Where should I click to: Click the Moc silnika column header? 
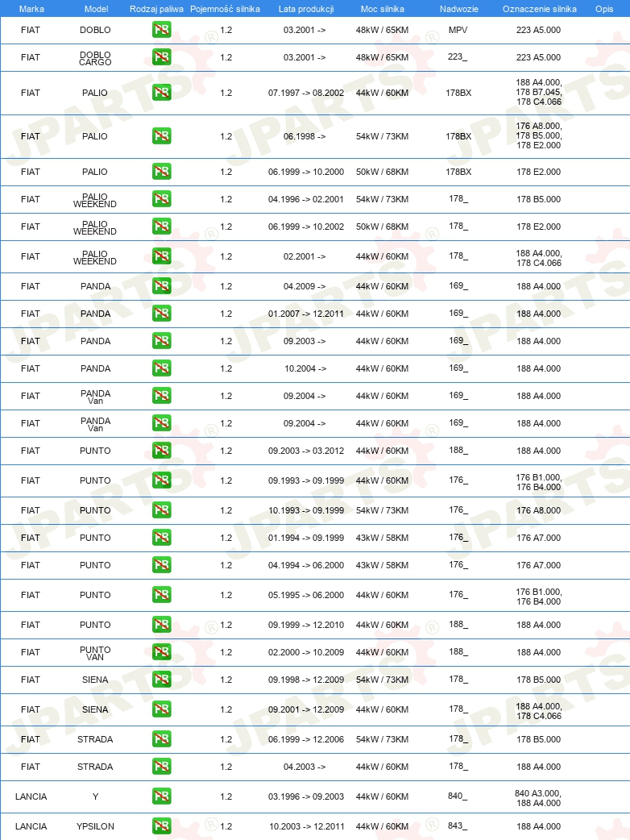coord(383,9)
